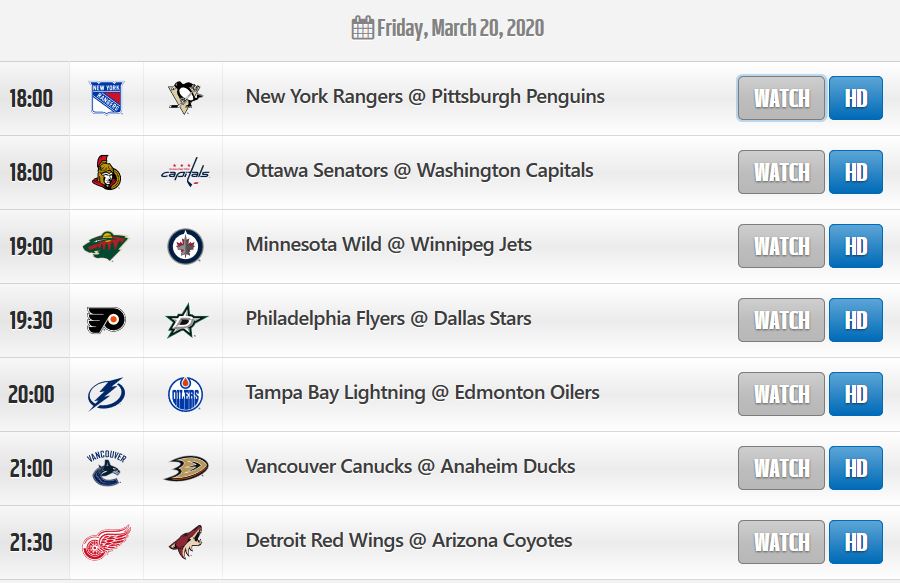Open HD stream for Senators at Capitals
The width and height of the screenshot is (900, 583).
click(x=856, y=172)
